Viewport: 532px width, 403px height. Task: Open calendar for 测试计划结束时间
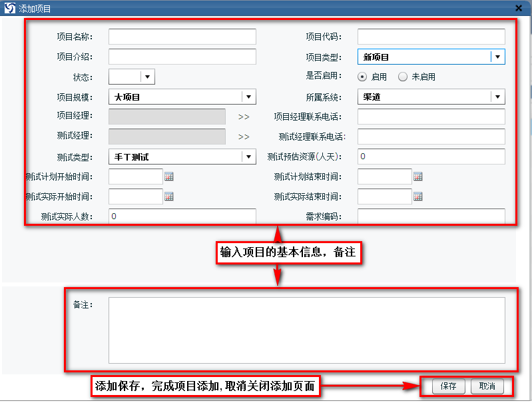(418, 177)
